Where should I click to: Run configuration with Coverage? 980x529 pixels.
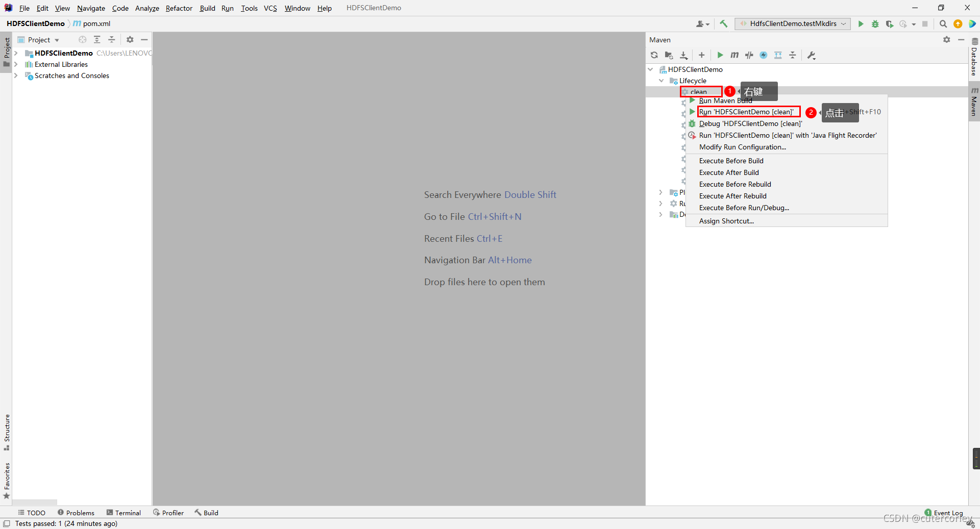[890, 23]
